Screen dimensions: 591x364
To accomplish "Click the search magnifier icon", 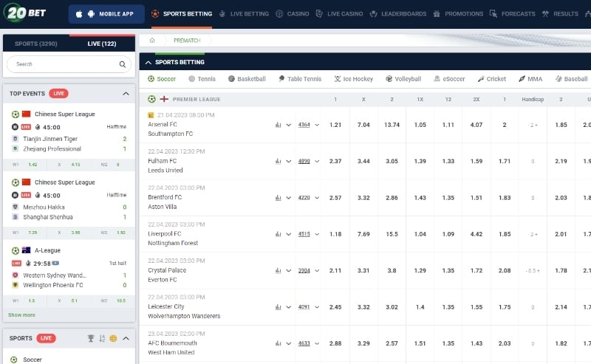I will [x=123, y=64].
